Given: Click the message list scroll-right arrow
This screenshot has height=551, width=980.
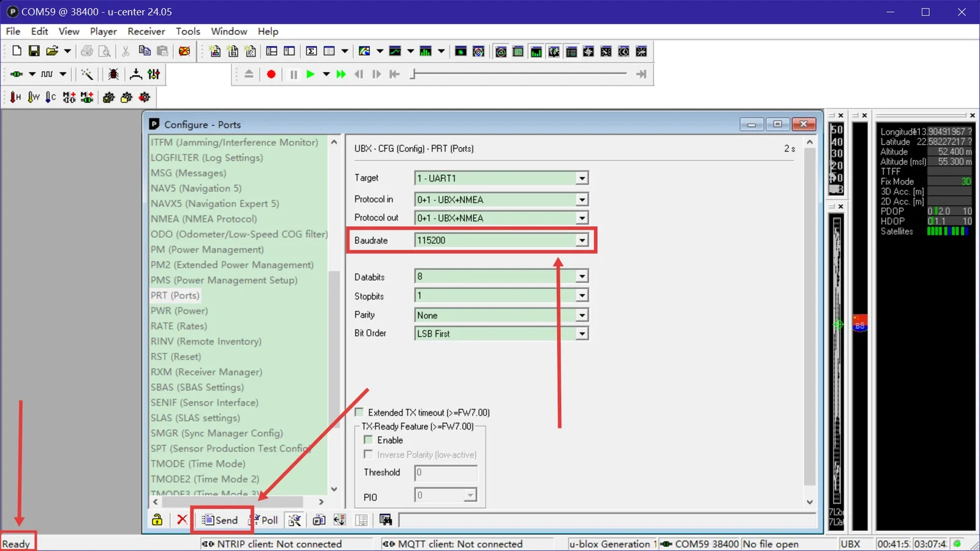Looking at the screenshot, I should [321, 501].
